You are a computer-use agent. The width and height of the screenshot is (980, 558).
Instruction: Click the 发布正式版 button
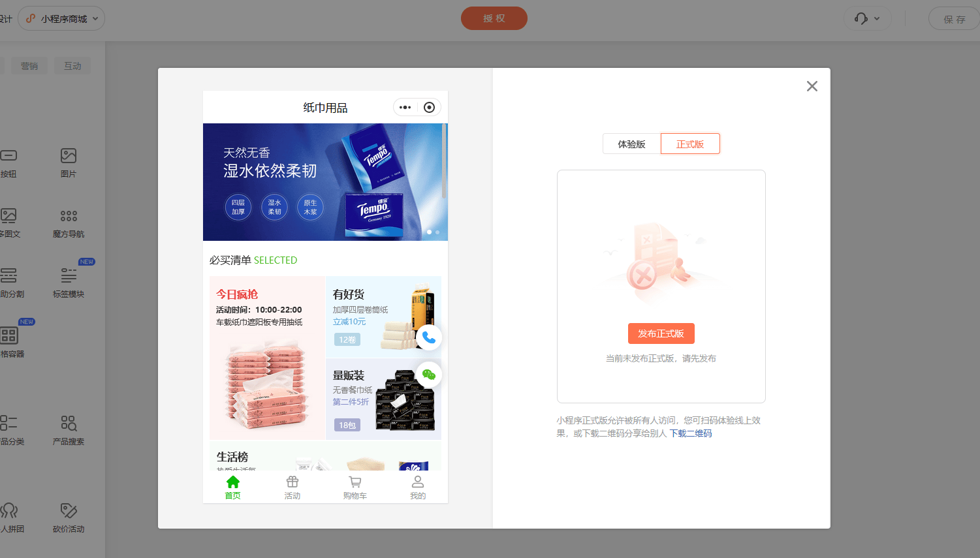pyautogui.click(x=661, y=333)
